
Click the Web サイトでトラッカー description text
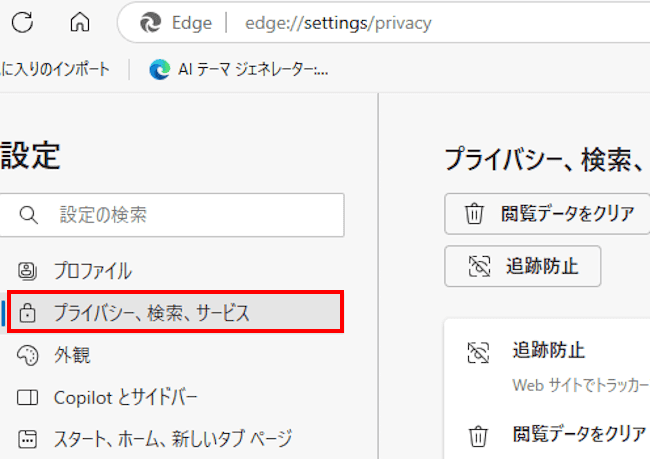point(581,385)
